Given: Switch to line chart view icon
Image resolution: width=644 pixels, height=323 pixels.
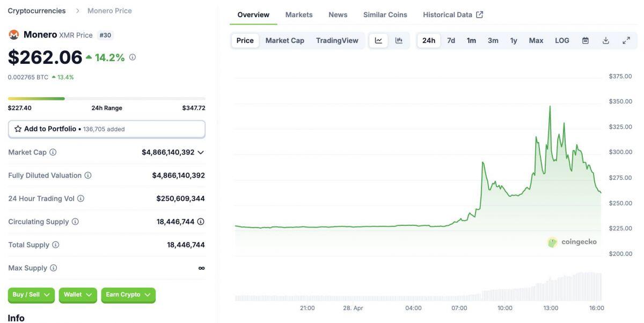Looking at the screenshot, I should pos(378,40).
